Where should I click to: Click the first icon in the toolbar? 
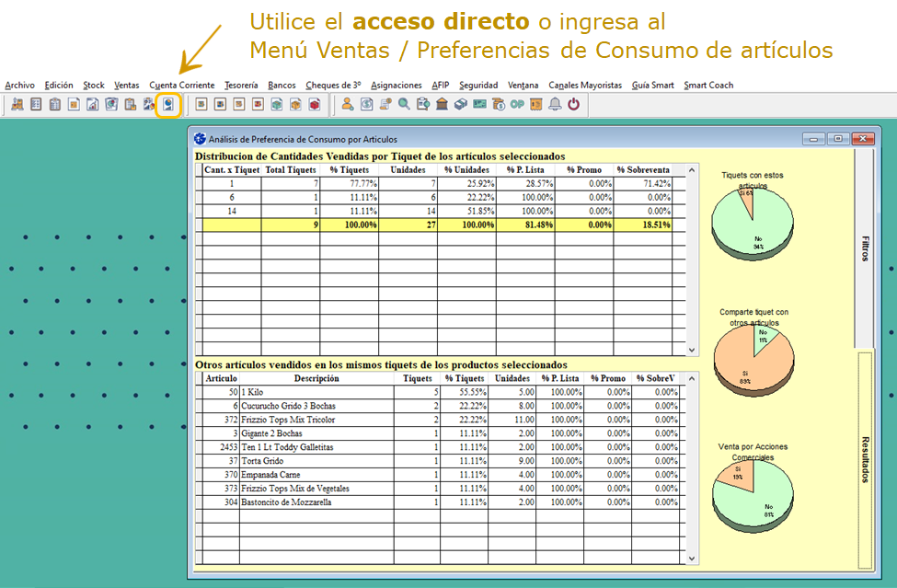[x=17, y=104]
